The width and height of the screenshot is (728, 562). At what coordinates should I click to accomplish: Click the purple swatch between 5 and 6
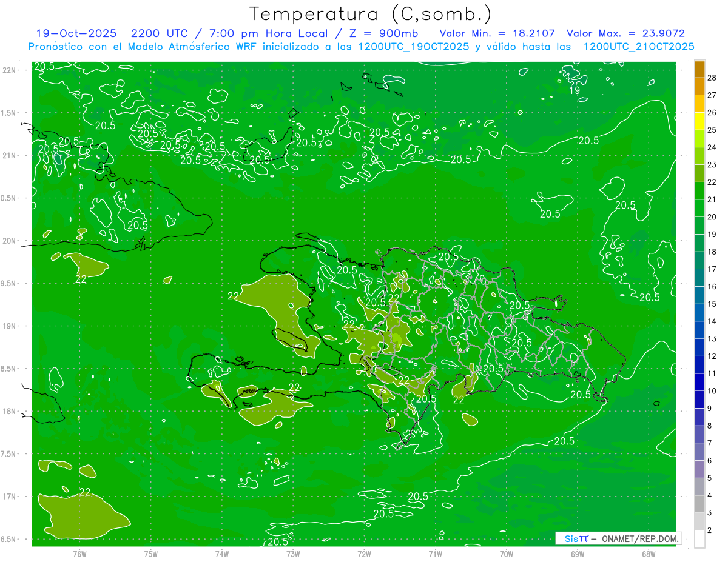(x=699, y=469)
